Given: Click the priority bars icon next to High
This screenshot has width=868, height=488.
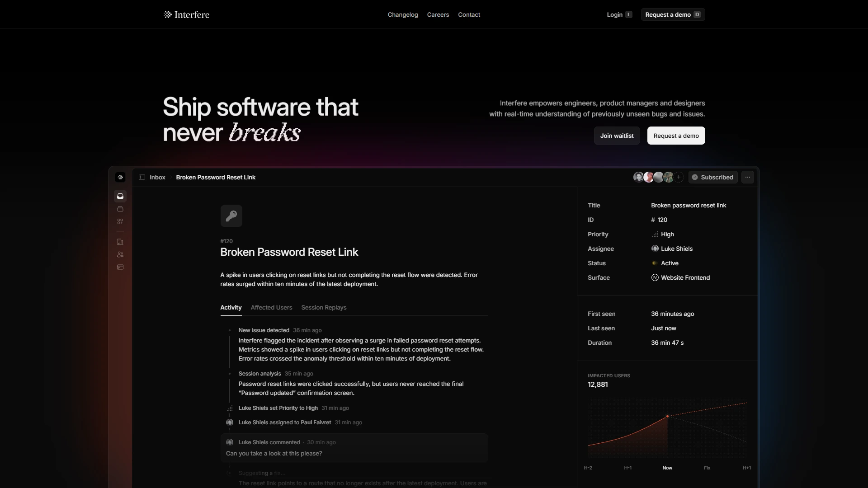Looking at the screenshot, I should pyautogui.click(x=655, y=234).
